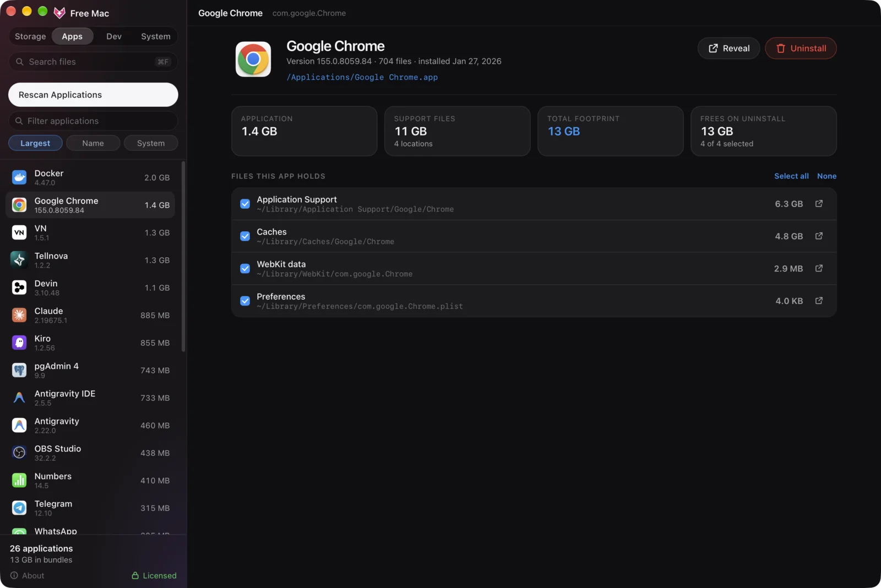Click the Licensed status label
Image resolution: width=881 pixels, height=588 pixels.
coord(154,575)
